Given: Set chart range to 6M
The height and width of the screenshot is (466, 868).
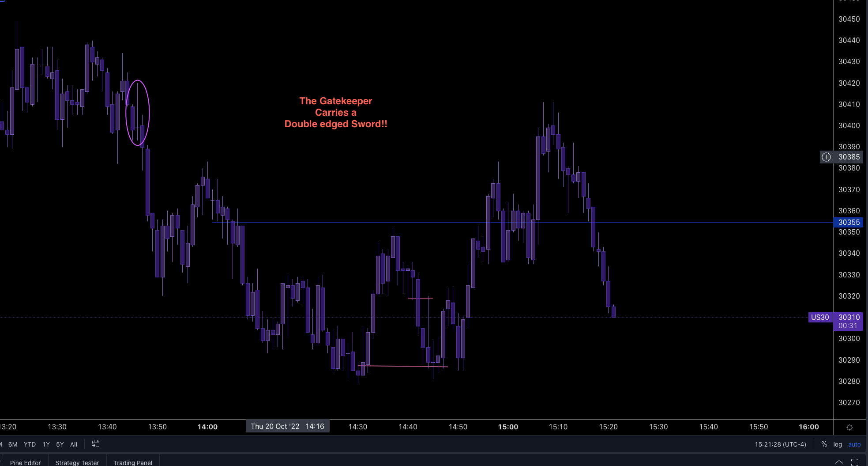Looking at the screenshot, I should click(13, 444).
